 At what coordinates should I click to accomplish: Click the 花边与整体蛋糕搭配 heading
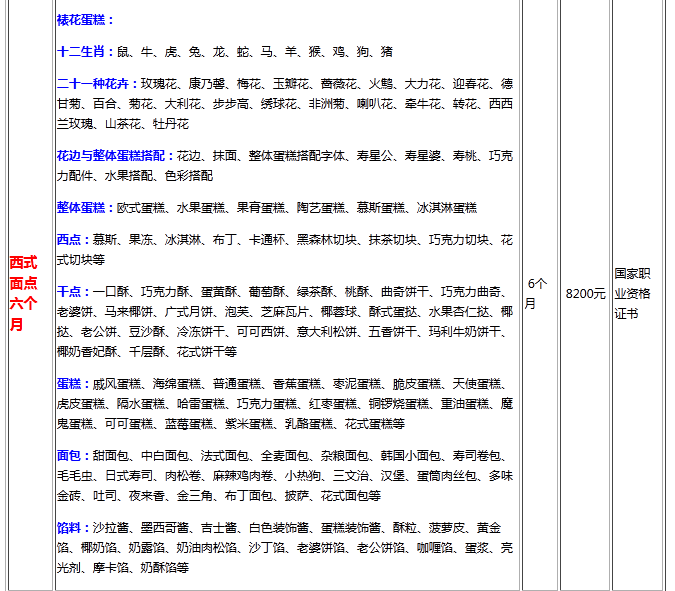click(115, 156)
